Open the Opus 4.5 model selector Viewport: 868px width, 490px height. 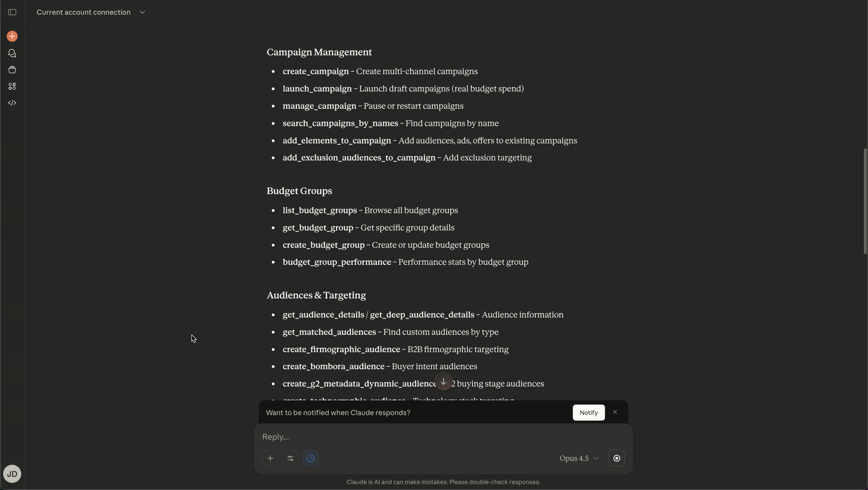coord(579,458)
